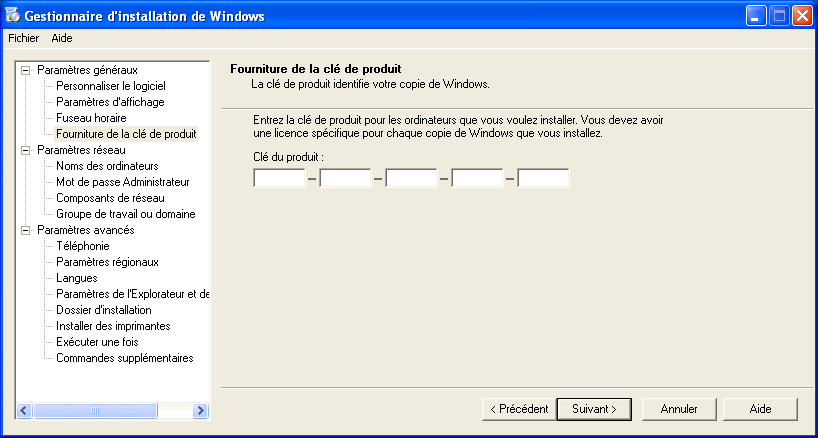Select Mot de passe Administrateur
Screen dimensions: 818x438
(123, 182)
